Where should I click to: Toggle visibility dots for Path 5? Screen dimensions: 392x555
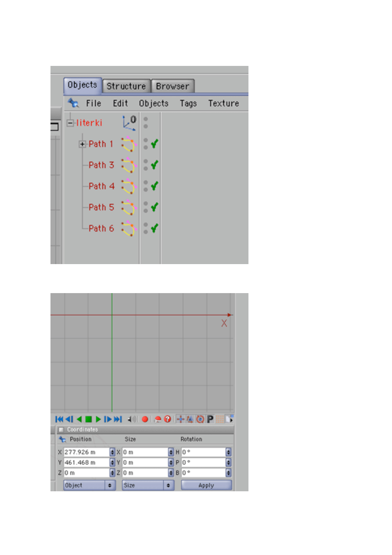point(145,207)
